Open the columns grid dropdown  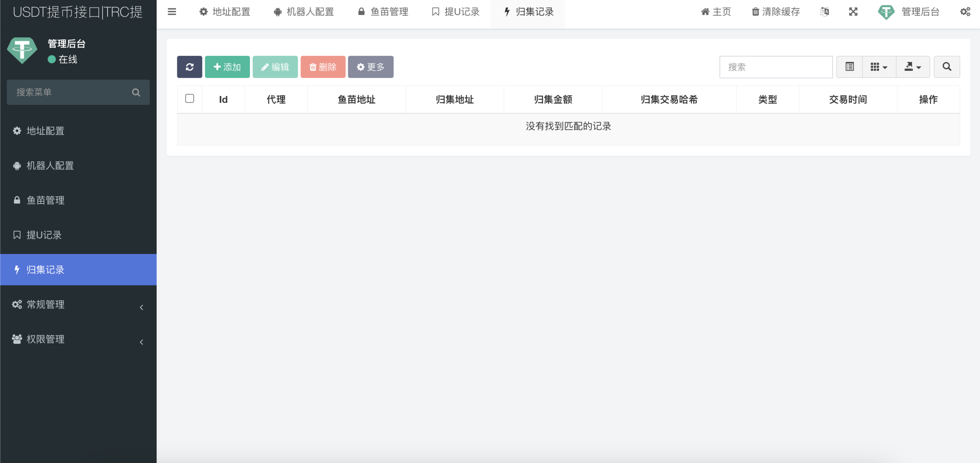click(879, 67)
